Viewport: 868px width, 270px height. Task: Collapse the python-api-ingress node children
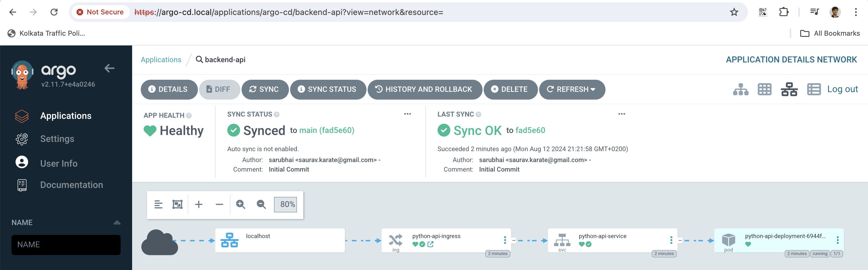point(514,241)
